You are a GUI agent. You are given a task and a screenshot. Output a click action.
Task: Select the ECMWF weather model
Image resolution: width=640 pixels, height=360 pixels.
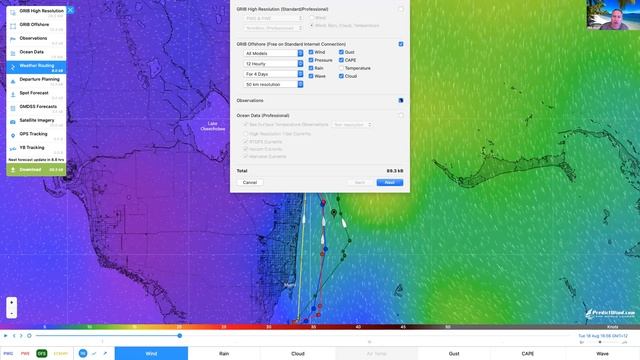click(x=60, y=353)
